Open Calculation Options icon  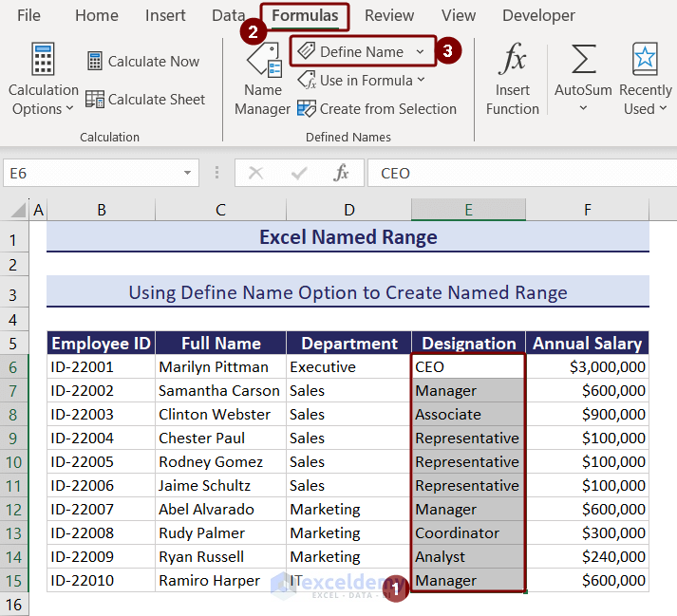(43, 59)
